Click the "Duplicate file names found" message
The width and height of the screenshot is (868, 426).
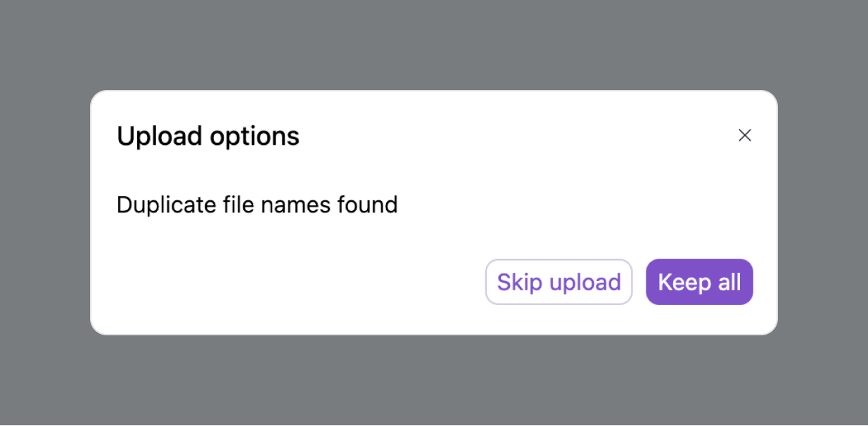click(x=257, y=205)
